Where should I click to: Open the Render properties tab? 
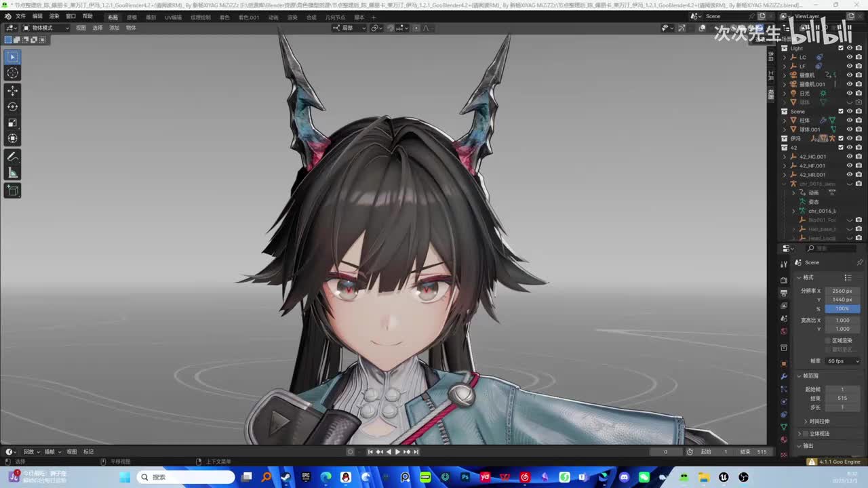click(784, 280)
